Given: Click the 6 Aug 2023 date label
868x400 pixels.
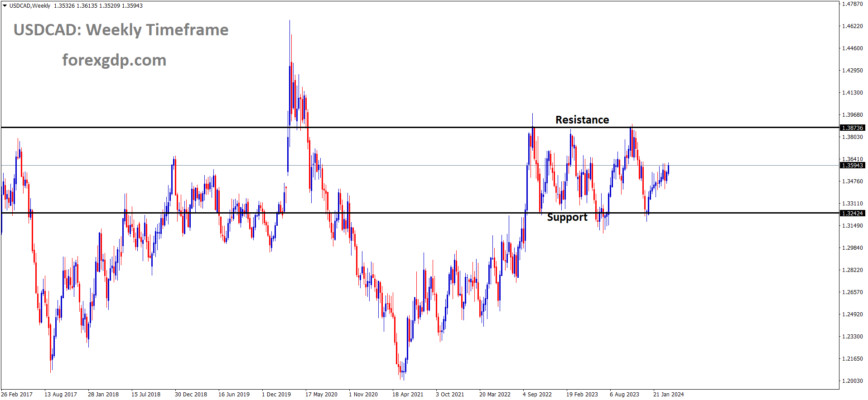Looking at the screenshot, I should (624, 395).
